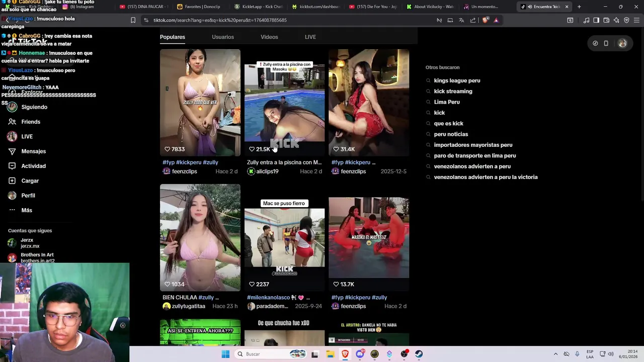This screenshot has height=362, width=644.
Task: Search suggestion 'kings league peru'
Action: point(457,80)
